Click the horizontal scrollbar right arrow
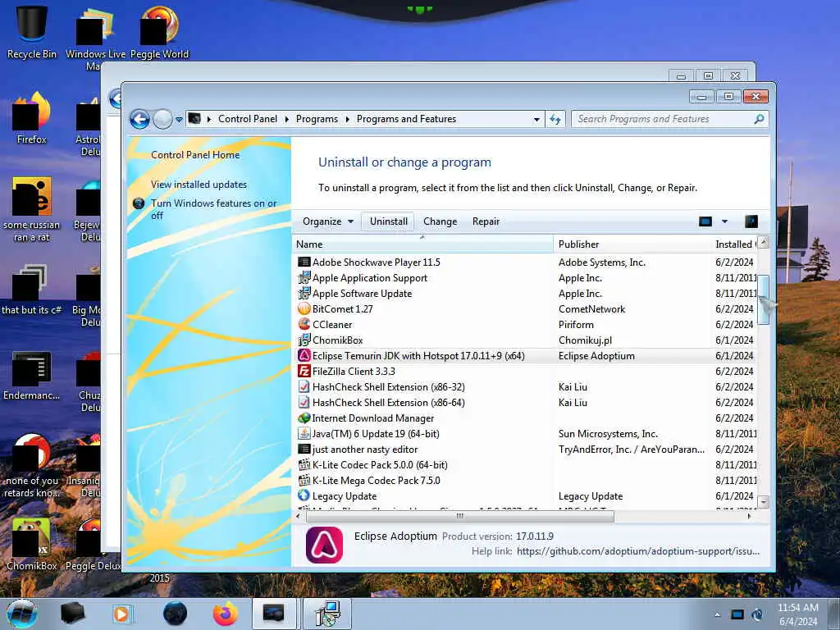The height and width of the screenshot is (630, 840). click(749, 517)
